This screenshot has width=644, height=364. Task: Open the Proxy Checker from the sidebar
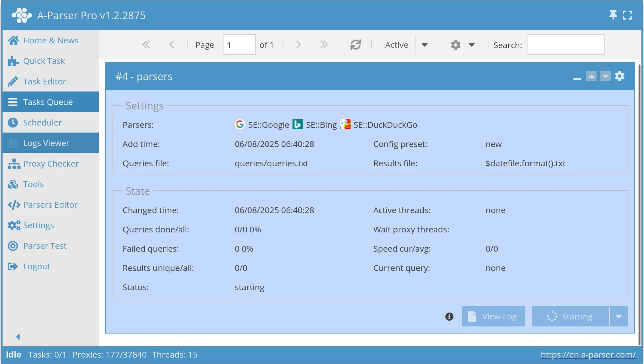[x=50, y=163]
